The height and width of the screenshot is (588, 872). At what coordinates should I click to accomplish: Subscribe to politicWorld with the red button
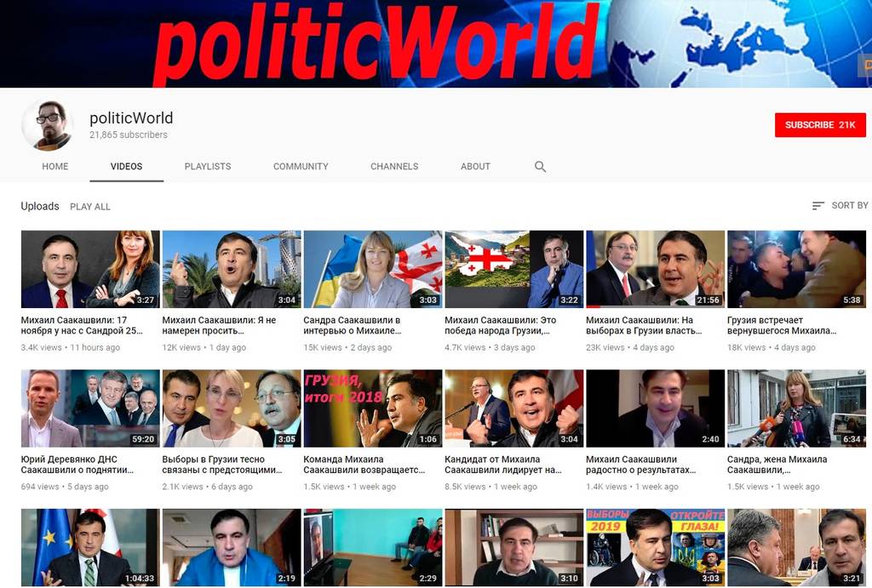click(820, 125)
